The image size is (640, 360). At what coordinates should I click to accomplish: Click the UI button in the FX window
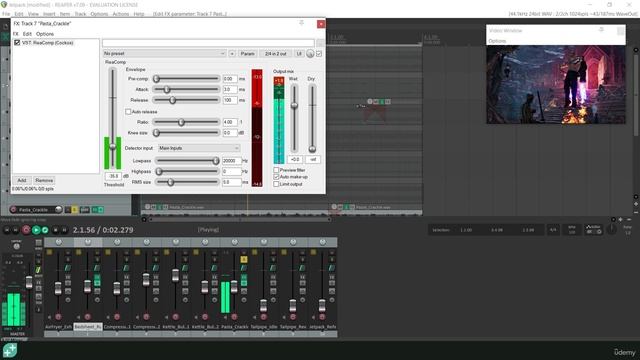(299, 53)
